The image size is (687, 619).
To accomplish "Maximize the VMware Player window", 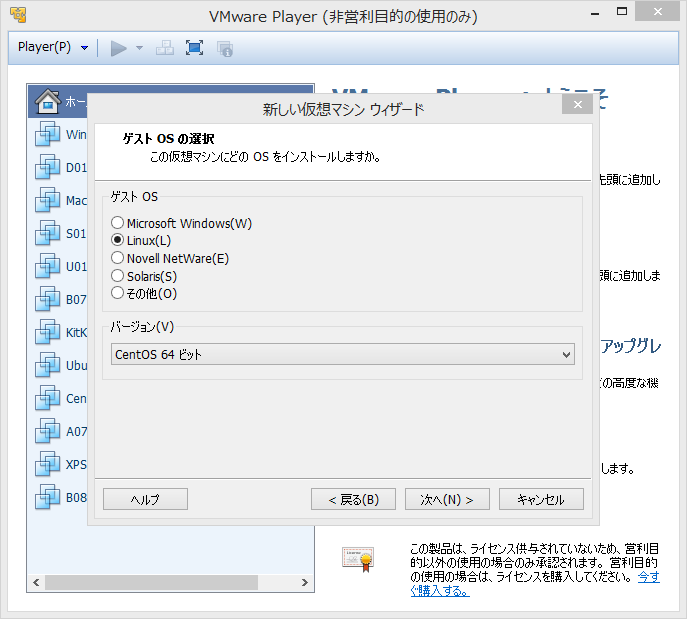I will (622, 12).
